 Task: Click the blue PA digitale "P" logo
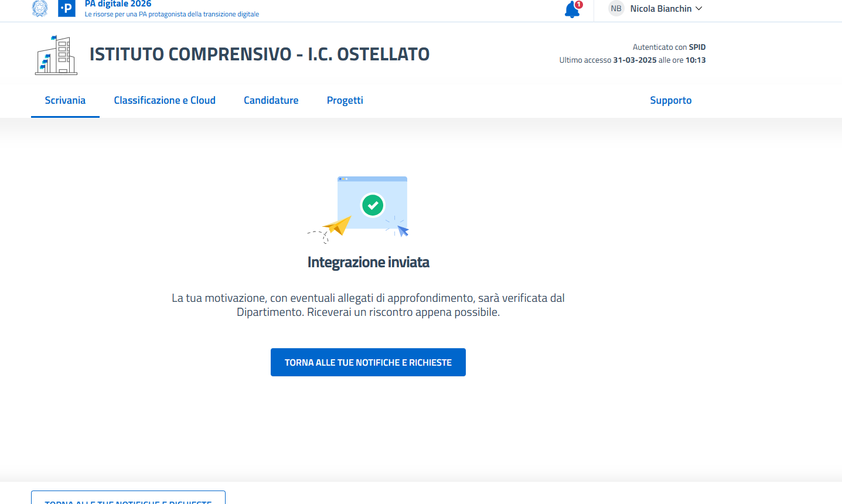[x=67, y=8]
